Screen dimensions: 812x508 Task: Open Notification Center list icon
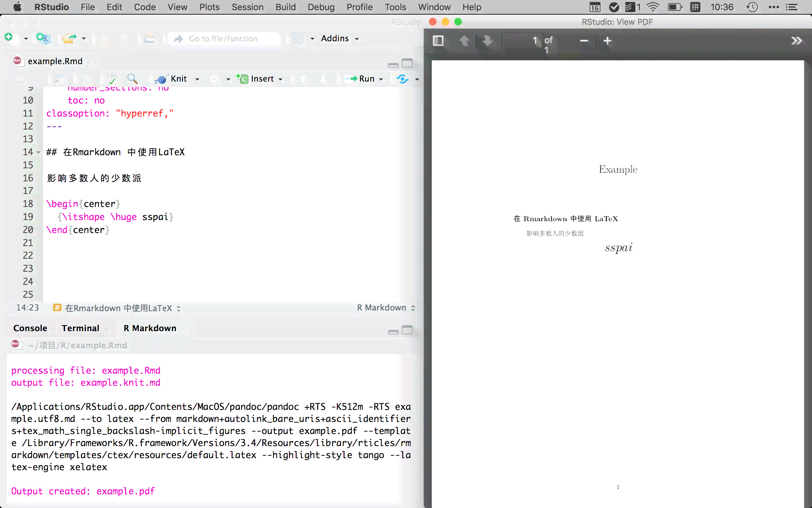click(792, 7)
